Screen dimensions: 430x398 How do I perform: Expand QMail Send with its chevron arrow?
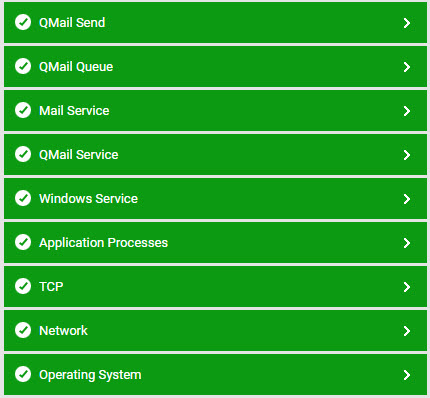point(407,23)
